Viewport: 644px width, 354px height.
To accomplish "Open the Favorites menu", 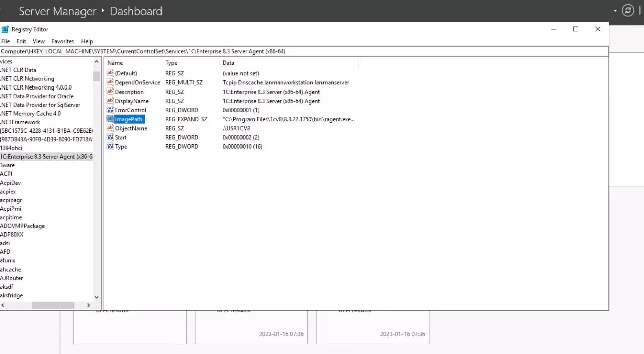I will tap(63, 41).
